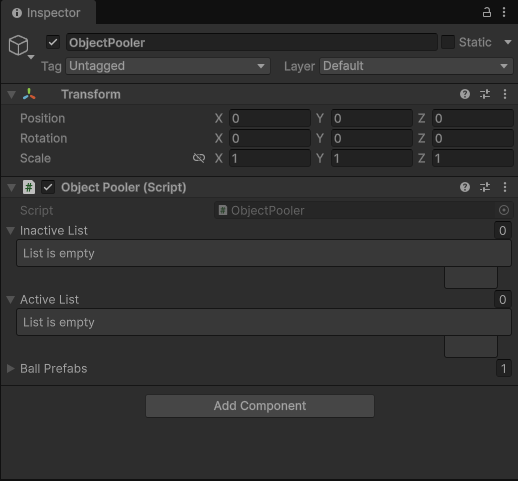Click the Script label
This screenshot has width=518, height=481.
[x=36, y=210]
